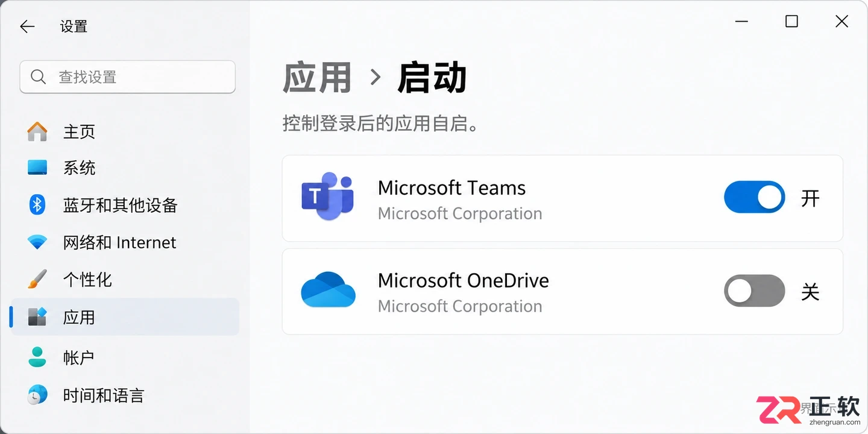Screen dimensions: 868x434
Task: Click the 主页 house icon
Action: (37, 131)
